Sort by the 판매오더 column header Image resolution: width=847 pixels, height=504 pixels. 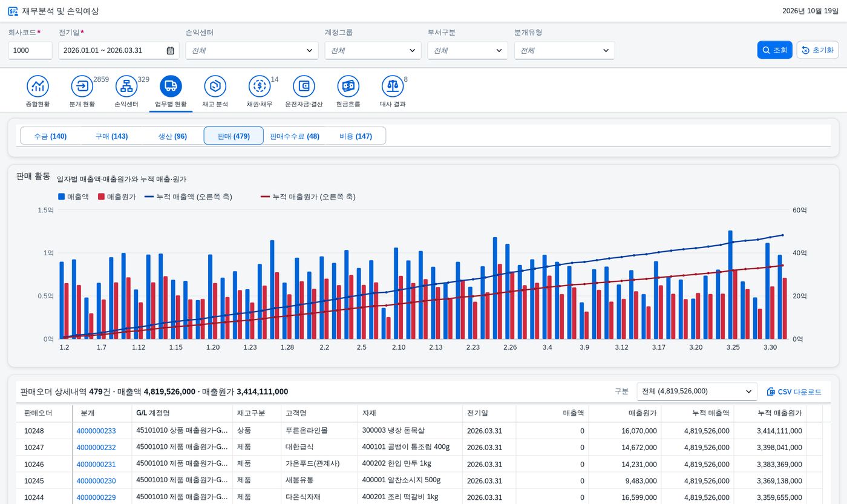point(44,413)
